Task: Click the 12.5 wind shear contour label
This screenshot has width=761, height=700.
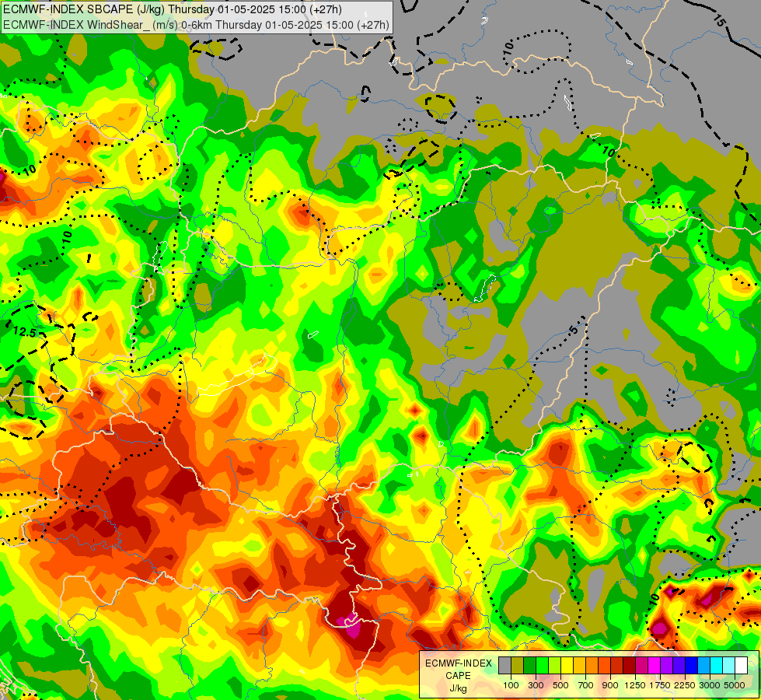Action: coord(24,332)
